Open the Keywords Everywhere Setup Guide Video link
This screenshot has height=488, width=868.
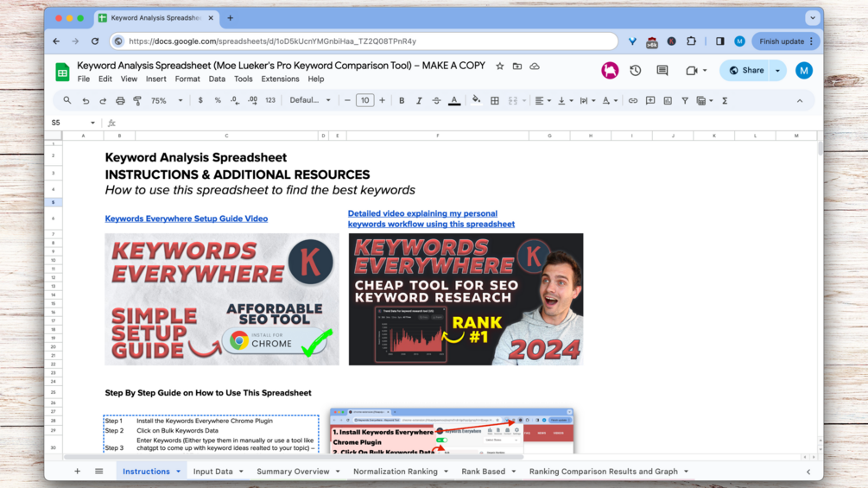[x=187, y=219]
